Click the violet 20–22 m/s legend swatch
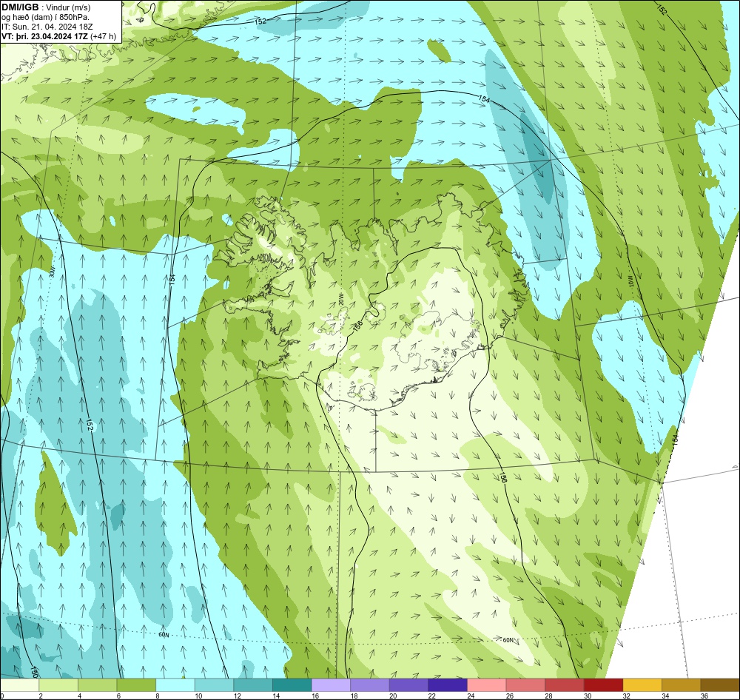 point(408,685)
